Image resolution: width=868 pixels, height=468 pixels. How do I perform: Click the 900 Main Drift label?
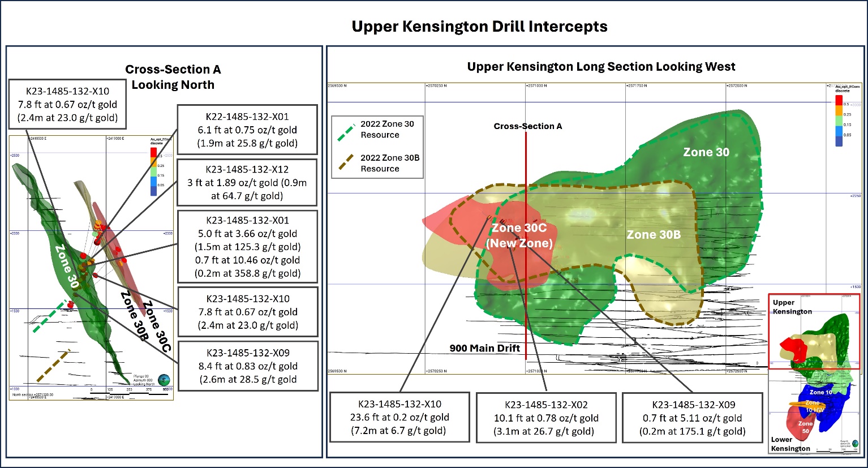pyautogui.click(x=484, y=348)
